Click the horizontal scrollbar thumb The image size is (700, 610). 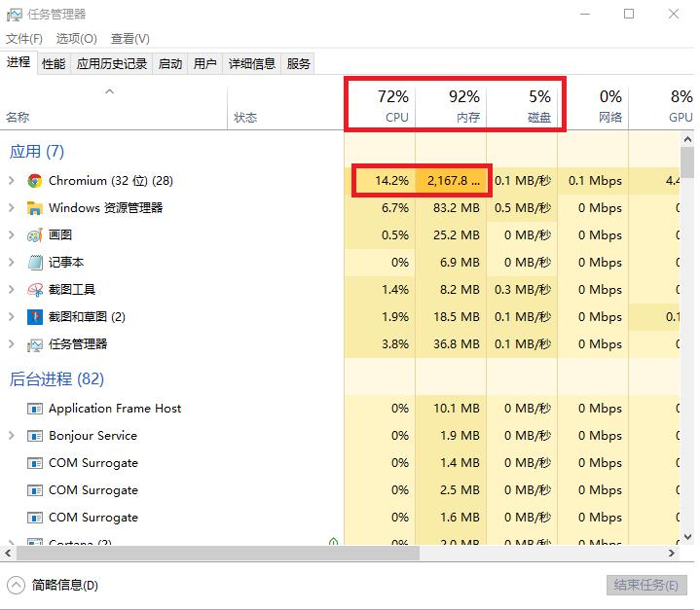click(218, 553)
